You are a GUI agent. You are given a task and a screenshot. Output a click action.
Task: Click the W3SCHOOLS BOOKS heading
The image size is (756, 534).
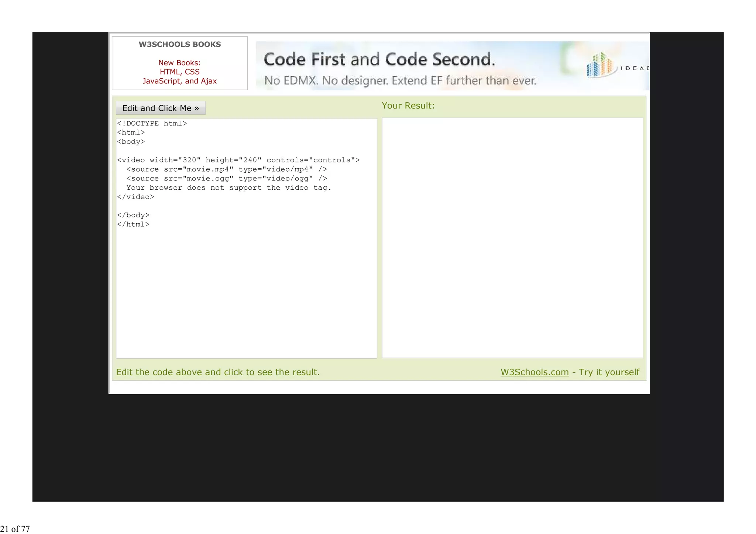pos(179,44)
